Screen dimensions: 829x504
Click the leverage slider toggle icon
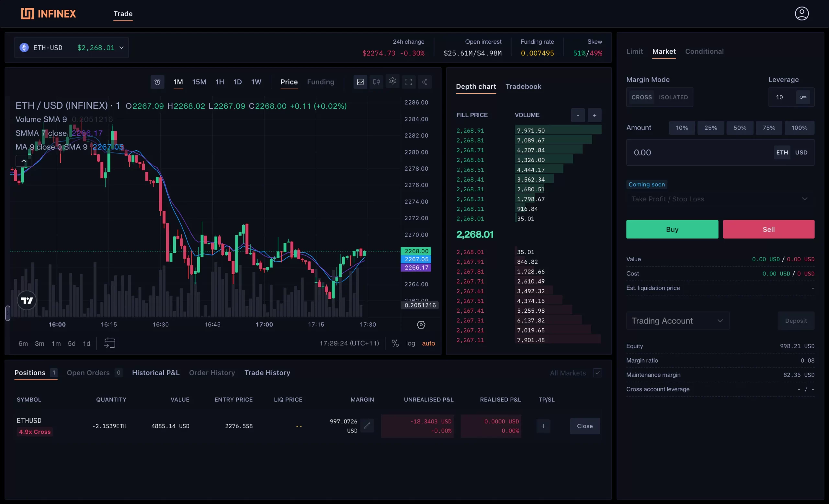803,97
